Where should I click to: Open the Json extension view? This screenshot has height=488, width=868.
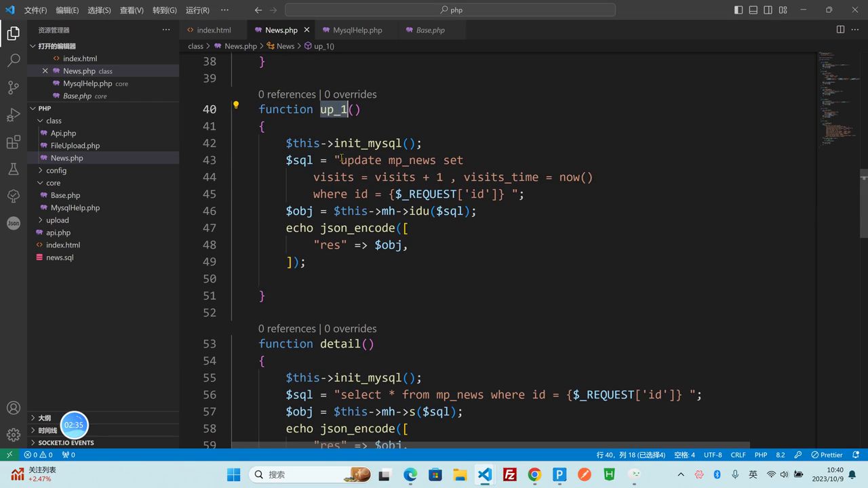[14, 223]
